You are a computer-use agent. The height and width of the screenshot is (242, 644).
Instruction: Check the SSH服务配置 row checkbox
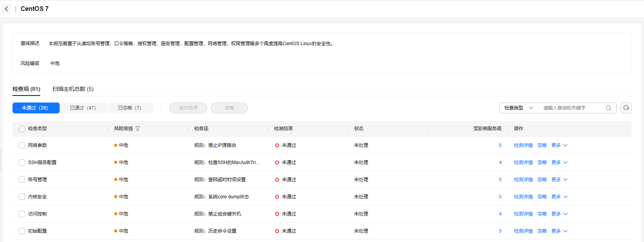coord(22,163)
